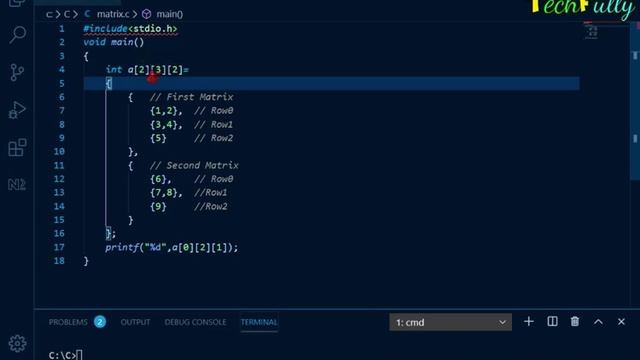Click the // First Matrix comment

pos(191,97)
